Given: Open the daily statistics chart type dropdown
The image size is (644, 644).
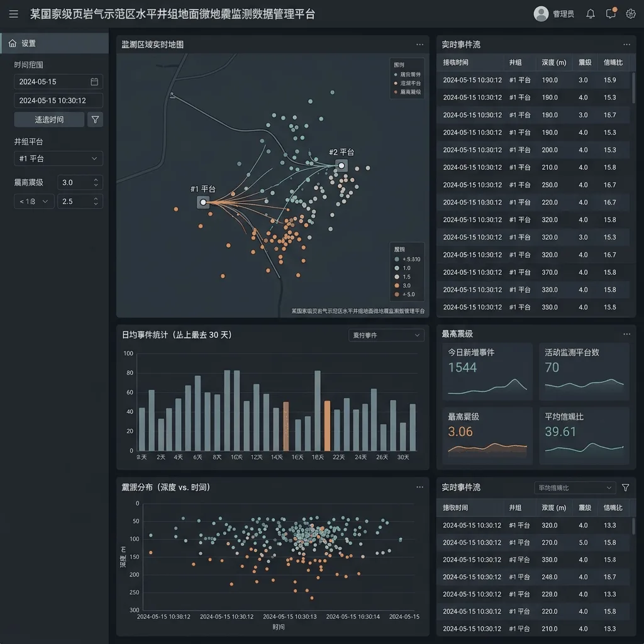Looking at the screenshot, I should [386, 335].
